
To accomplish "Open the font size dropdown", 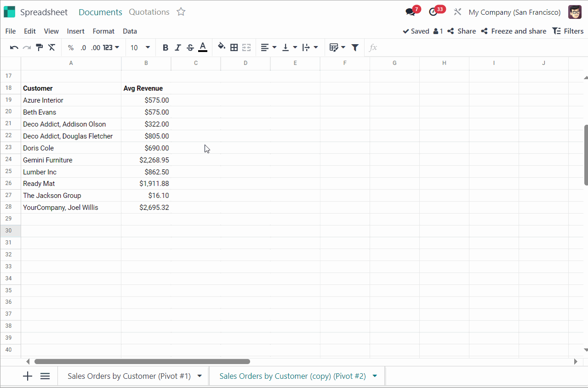I will click(148, 47).
